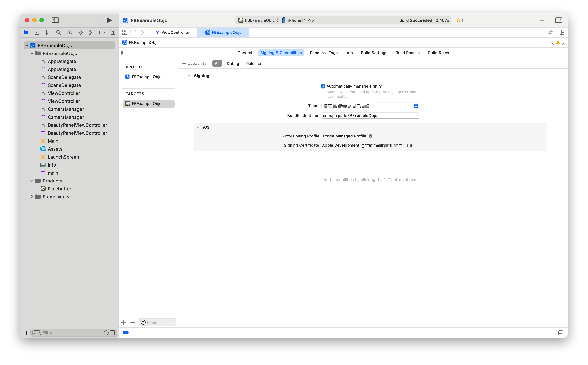Toggle the debug area bar at bottom
The height and width of the screenshot is (365, 588).
coord(560,333)
